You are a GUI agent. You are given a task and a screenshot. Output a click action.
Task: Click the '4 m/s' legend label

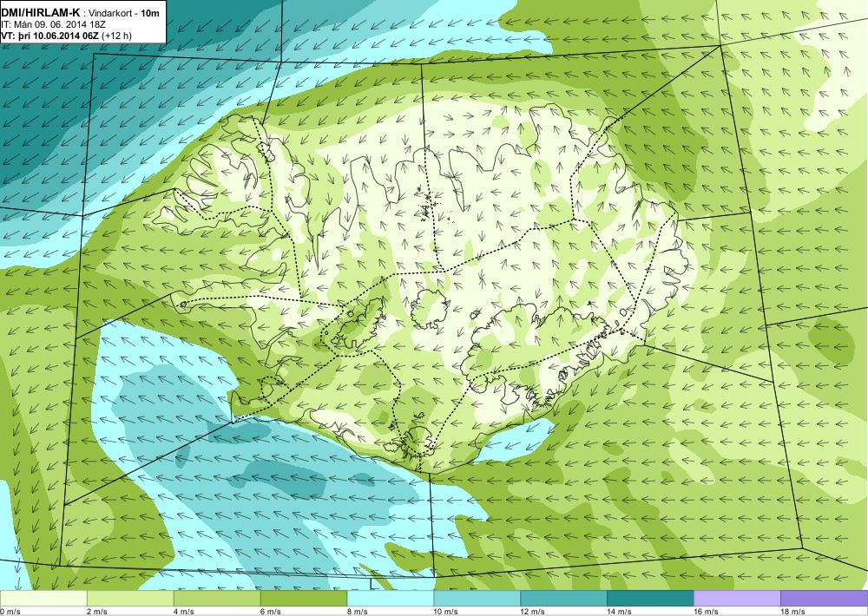pos(184,611)
